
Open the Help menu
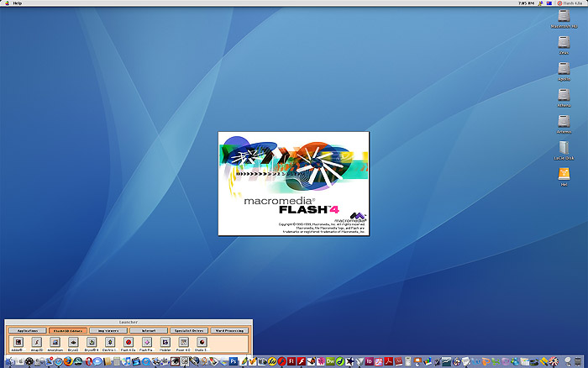point(18,3)
